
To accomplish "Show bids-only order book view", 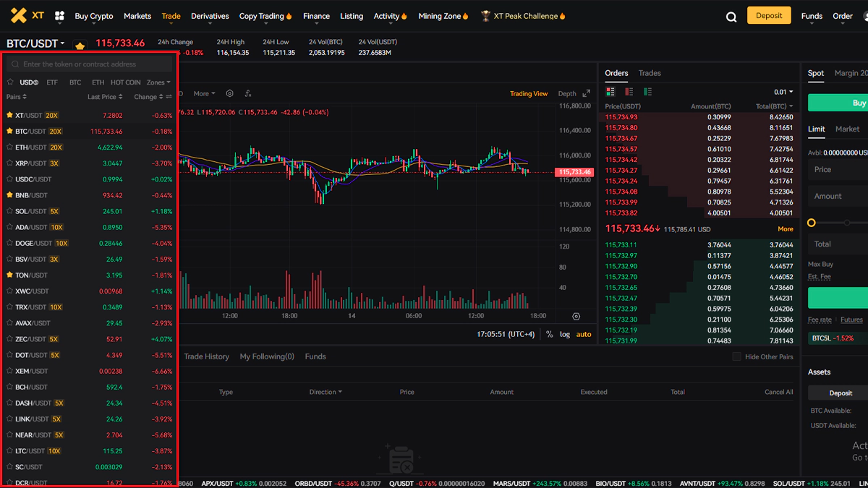I will [647, 92].
